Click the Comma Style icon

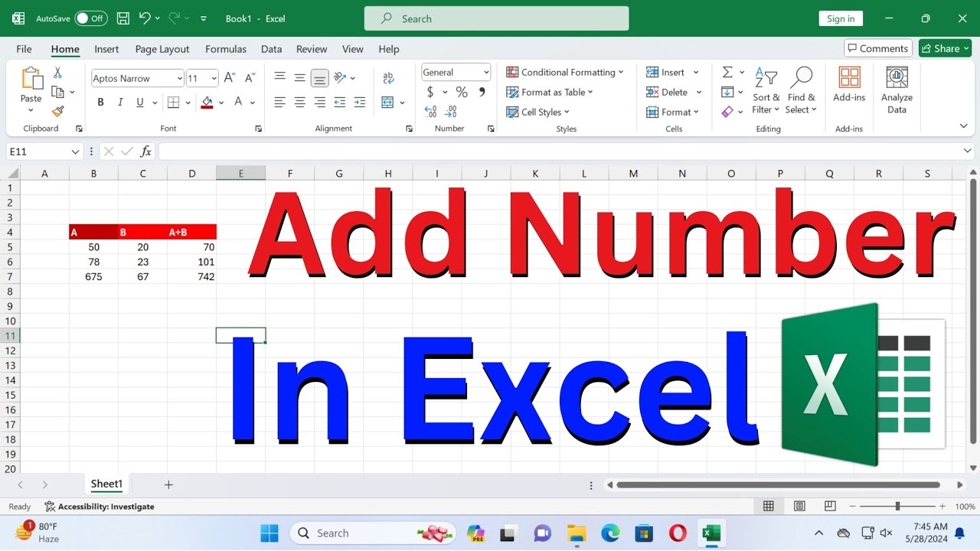[482, 92]
